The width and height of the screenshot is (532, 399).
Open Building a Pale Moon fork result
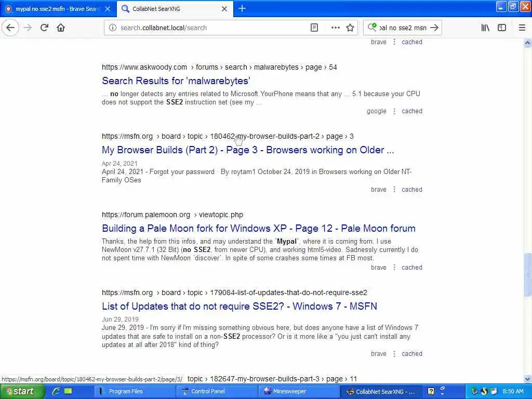click(x=259, y=229)
